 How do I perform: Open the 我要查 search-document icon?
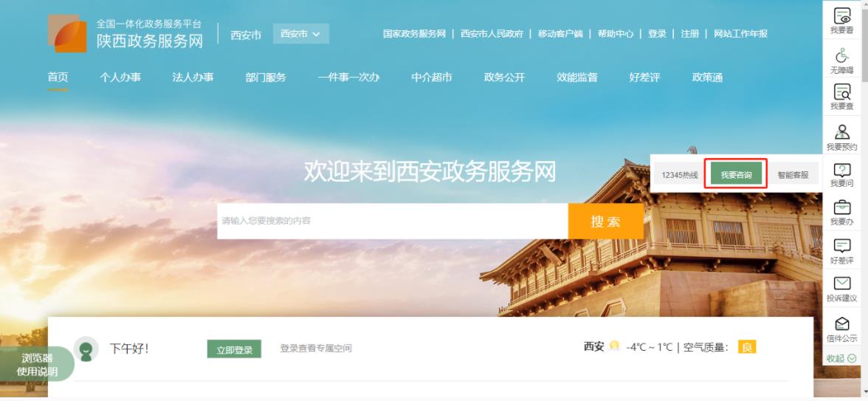click(x=842, y=92)
